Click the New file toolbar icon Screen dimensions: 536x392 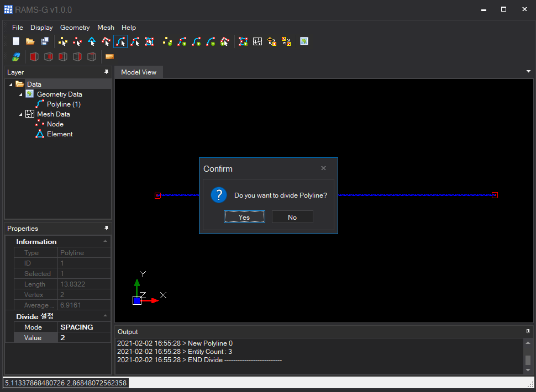[16, 41]
